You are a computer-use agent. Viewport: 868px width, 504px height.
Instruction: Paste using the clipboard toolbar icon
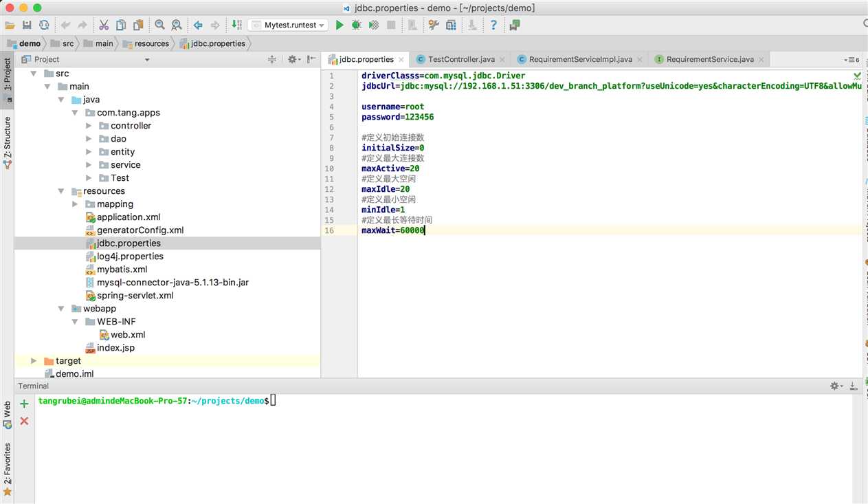tap(138, 25)
